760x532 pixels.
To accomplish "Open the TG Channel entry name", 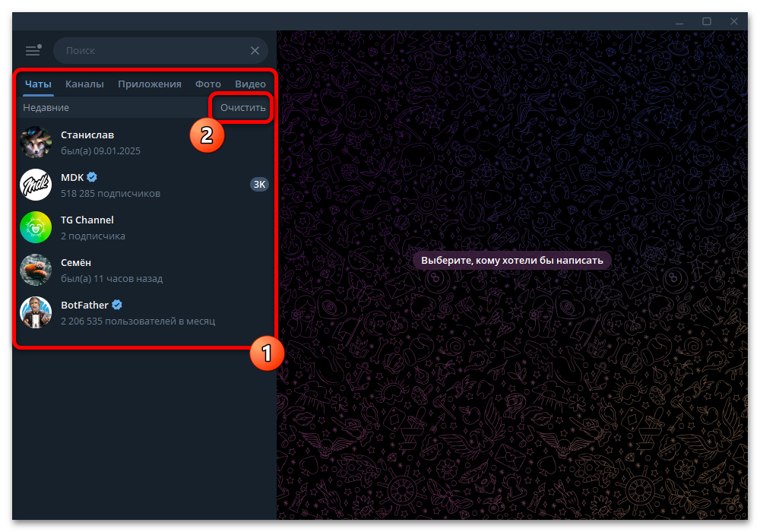I will click(87, 220).
